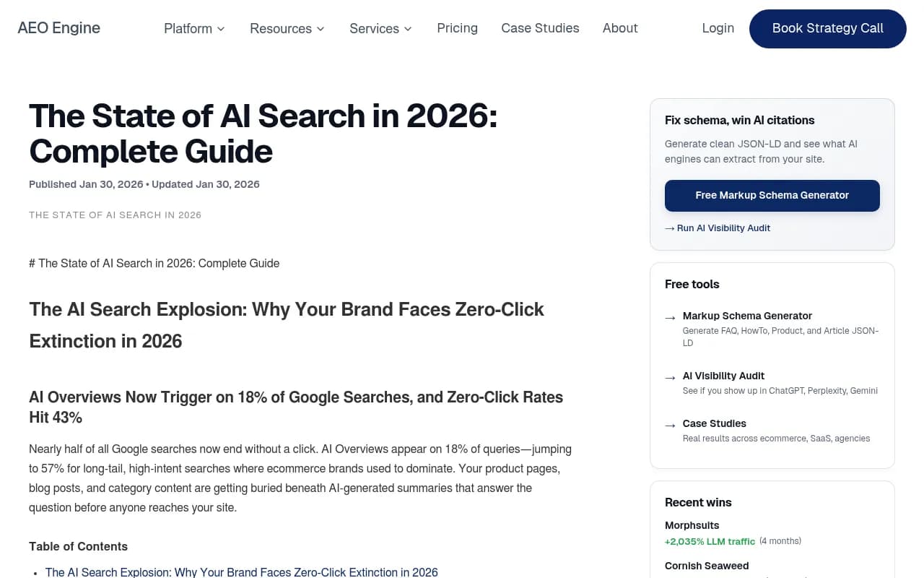Viewport: 924px width, 578px height.
Task: Click the Cornish Seaweed entry under Recent wins
Action: tap(707, 566)
